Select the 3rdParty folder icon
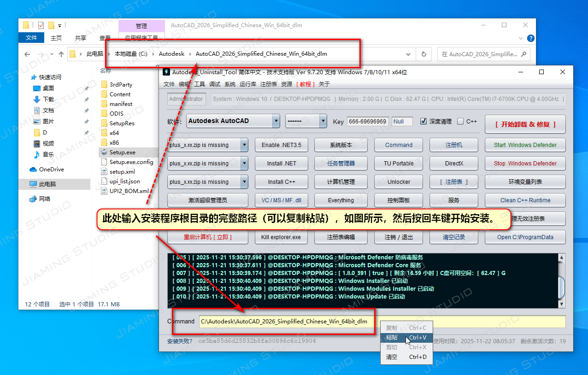Image resolution: width=588 pixels, height=375 pixels. point(104,84)
